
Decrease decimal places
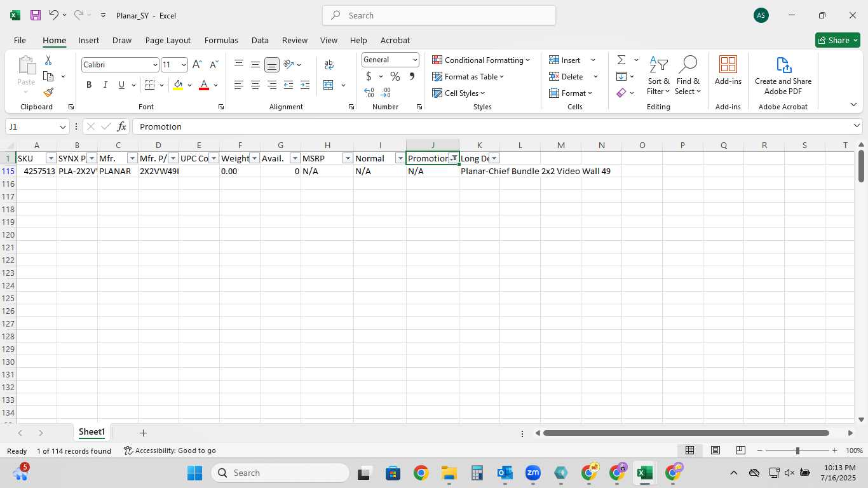[386, 93]
